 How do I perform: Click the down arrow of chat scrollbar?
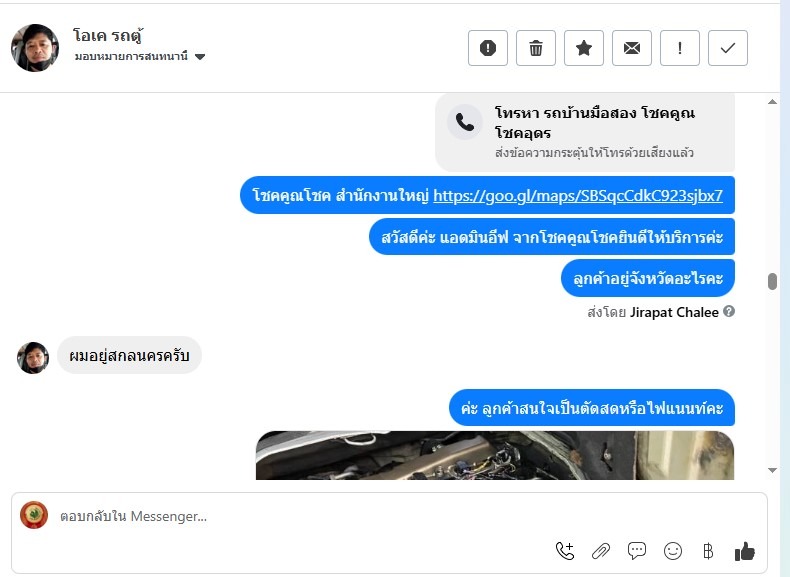[x=772, y=470]
